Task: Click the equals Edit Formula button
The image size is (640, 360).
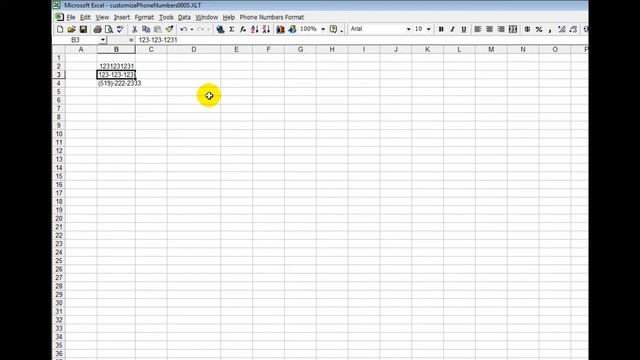Action: 131,40
